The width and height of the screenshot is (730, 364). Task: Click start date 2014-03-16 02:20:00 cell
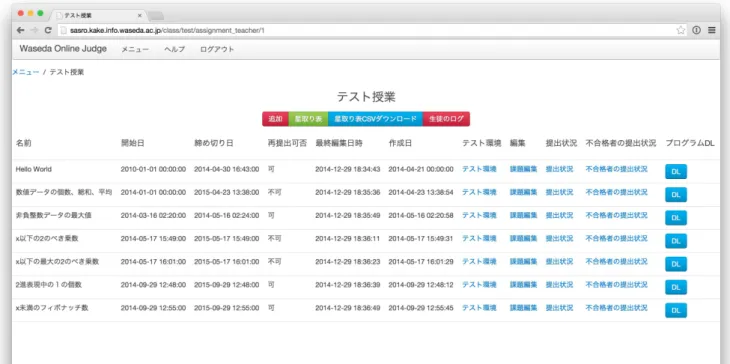pos(153,215)
